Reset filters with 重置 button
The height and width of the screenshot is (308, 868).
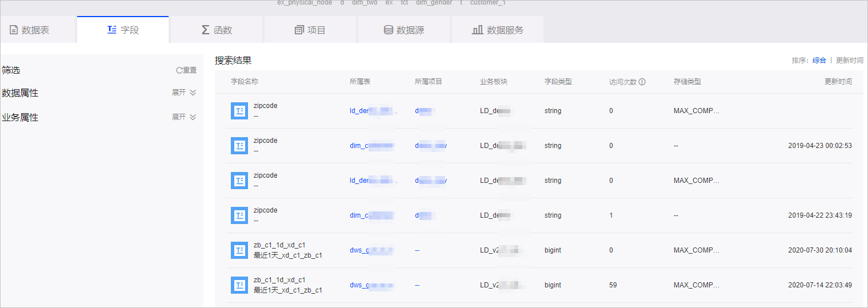(x=186, y=70)
